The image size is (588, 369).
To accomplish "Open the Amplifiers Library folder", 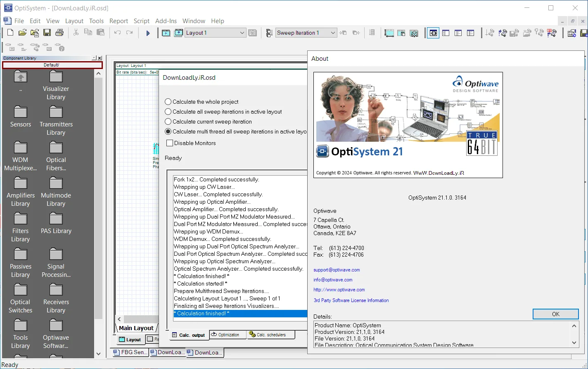I will point(20,192).
